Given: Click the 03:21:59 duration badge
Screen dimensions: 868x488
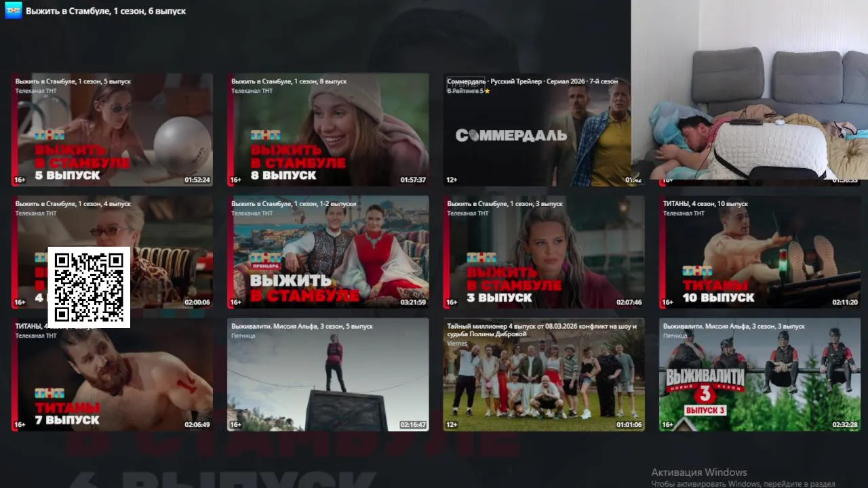Looking at the screenshot, I should [413, 302].
